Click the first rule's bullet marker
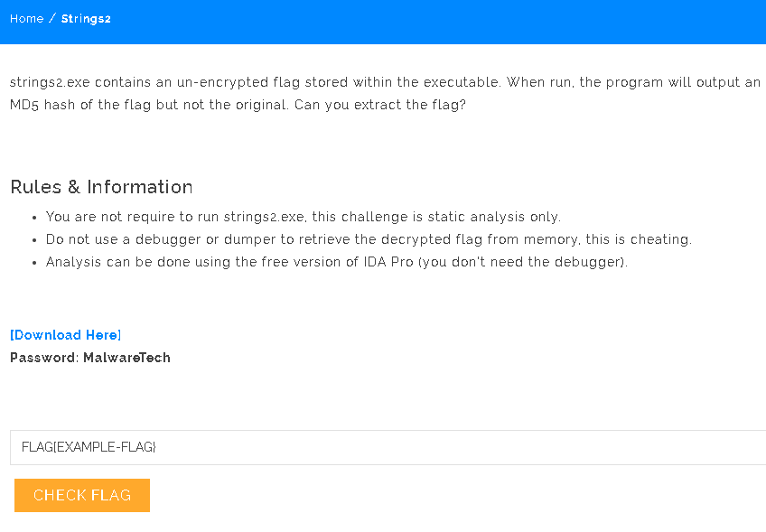 pyautogui.click(x=33, y=218)
